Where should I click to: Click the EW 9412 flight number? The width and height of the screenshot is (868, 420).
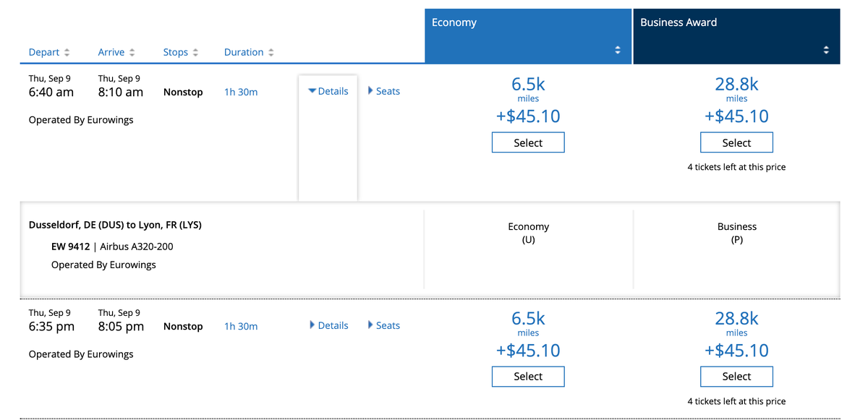pos(70,247)
